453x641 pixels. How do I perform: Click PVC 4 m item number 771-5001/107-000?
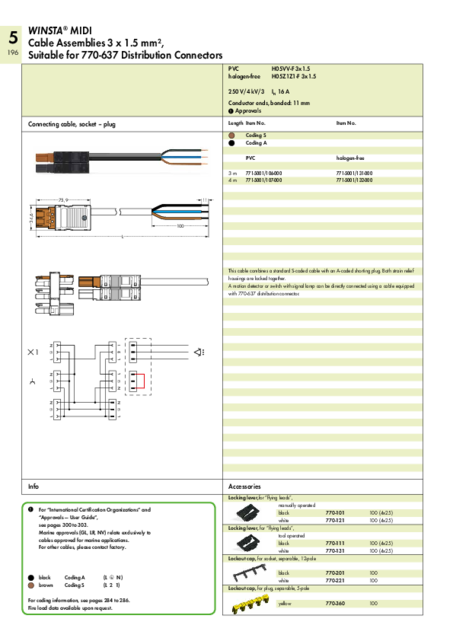(x=264, y=180)
